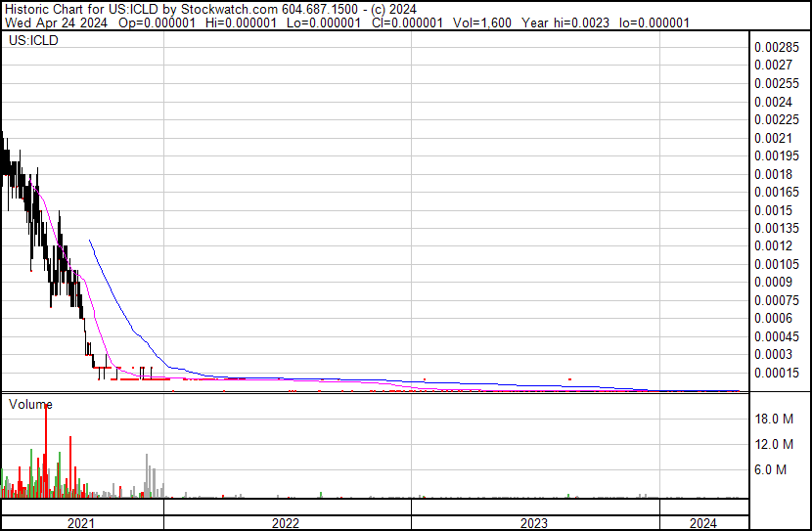Click the grey volume bars cluster in late 2021
This screenshot has height=531, width=812.
pos(150,477)
